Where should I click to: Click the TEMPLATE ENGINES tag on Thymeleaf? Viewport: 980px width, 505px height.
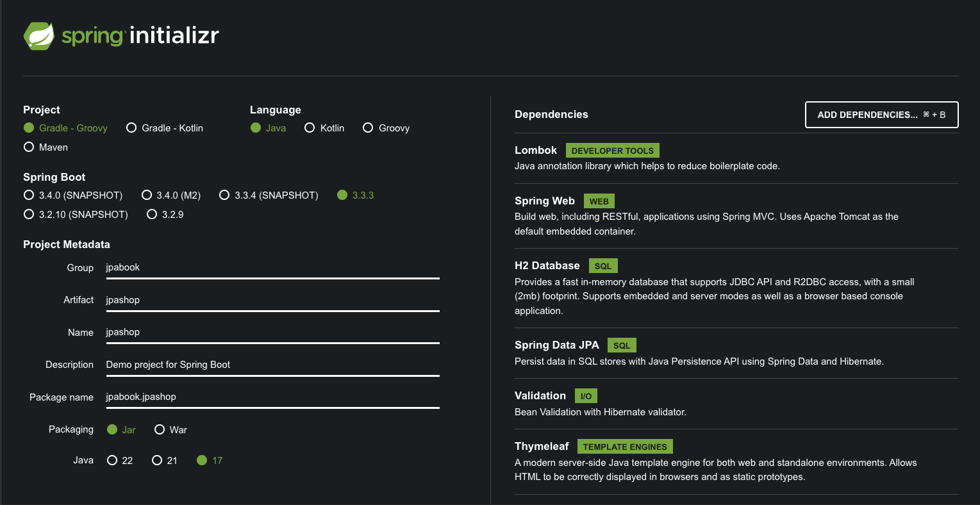tap(625, 447)
